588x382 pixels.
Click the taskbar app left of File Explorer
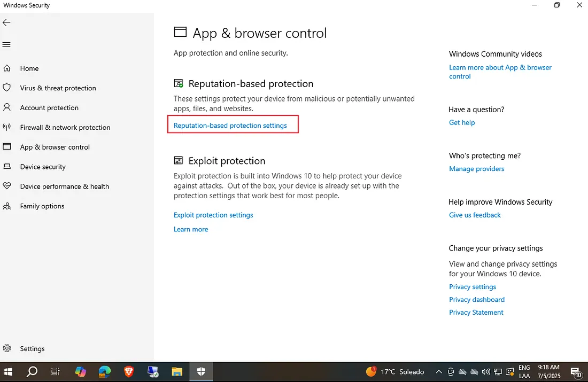(x=153, y=372)
